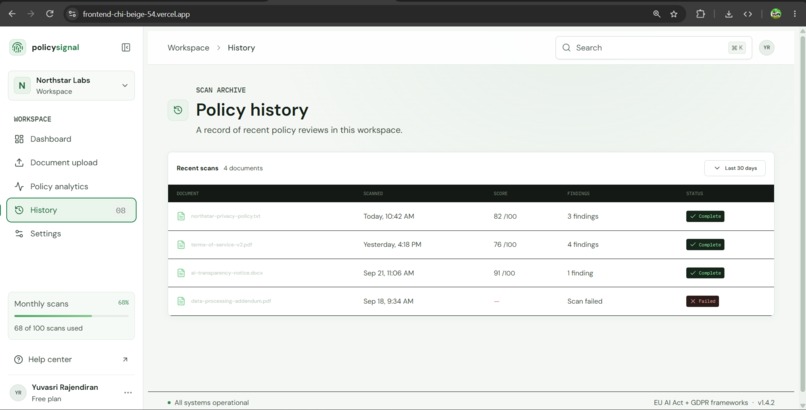
Task: Click the Help center question-mark icon
Action: (19, 359)
